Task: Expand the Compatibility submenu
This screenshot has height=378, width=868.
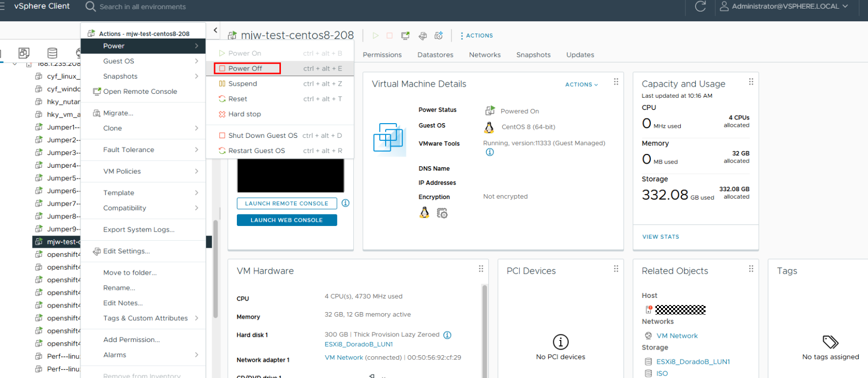Action: (143, 208)
